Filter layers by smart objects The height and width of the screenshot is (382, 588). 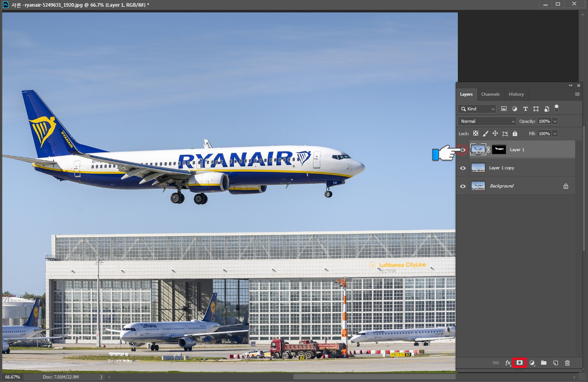547,109
